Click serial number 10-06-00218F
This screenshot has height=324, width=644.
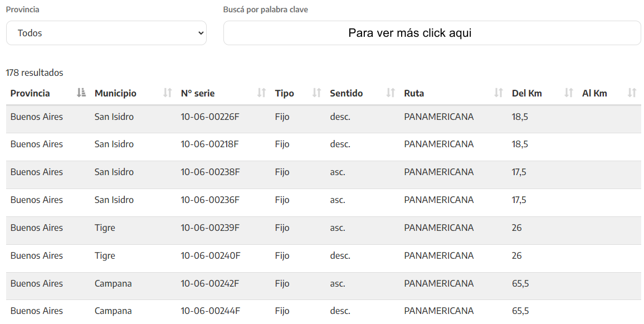pyautogui.click(x=209, y=144)
